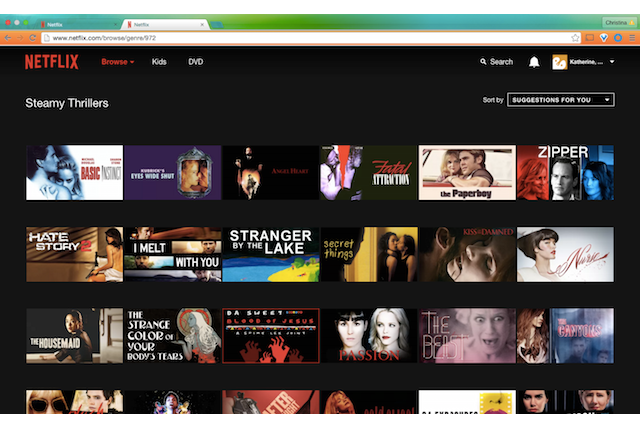640x426 pixels.
Task: Go to the Kids section
Action: point(159,62)
